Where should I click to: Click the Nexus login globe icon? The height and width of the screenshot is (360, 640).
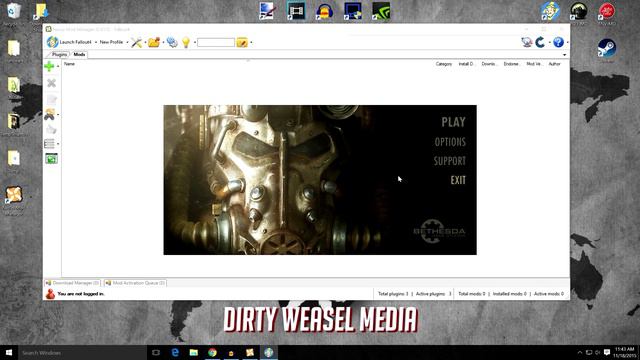click(527, 42)
